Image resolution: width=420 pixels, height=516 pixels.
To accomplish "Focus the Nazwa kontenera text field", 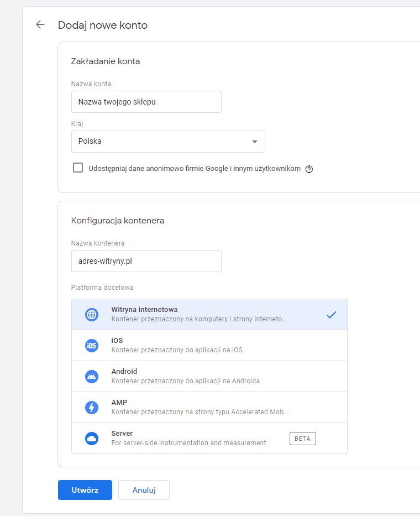I will click(x=146, y=261).
